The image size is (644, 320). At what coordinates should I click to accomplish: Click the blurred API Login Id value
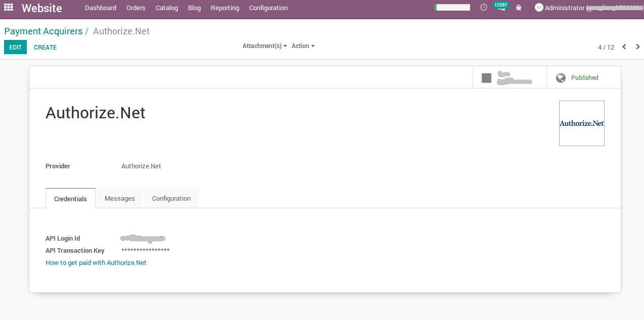(x=144, y=238)
